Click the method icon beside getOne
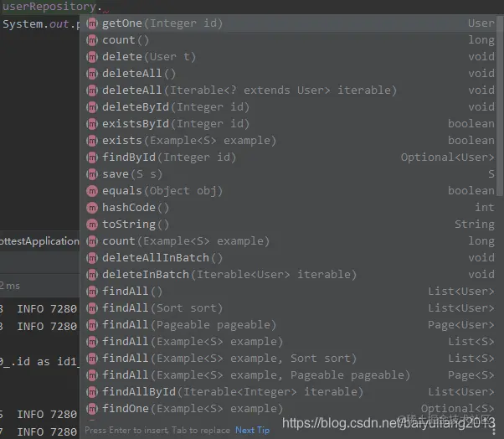Viewport: 504px width, 439px height. point(92,23)
